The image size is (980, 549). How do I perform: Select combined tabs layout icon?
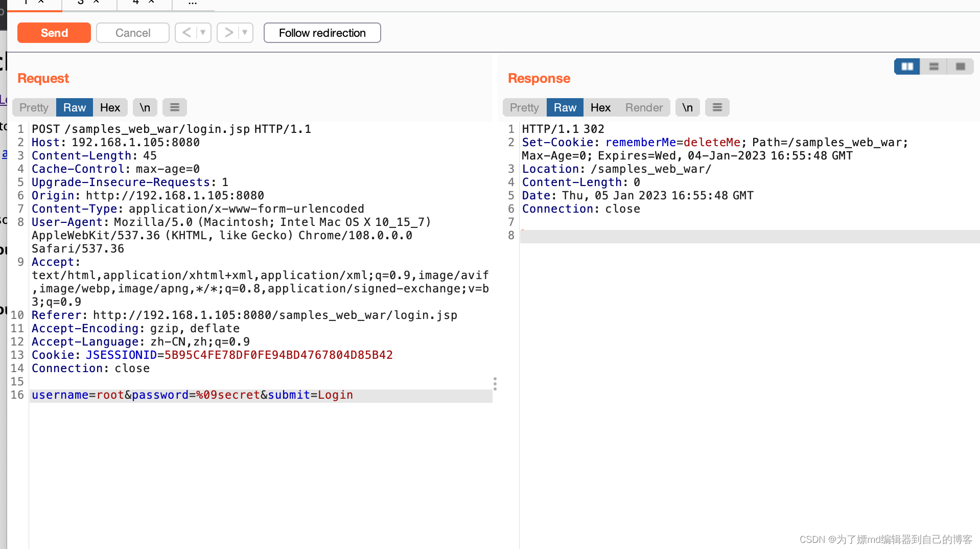pyautogui.click(x=961, y=66)
